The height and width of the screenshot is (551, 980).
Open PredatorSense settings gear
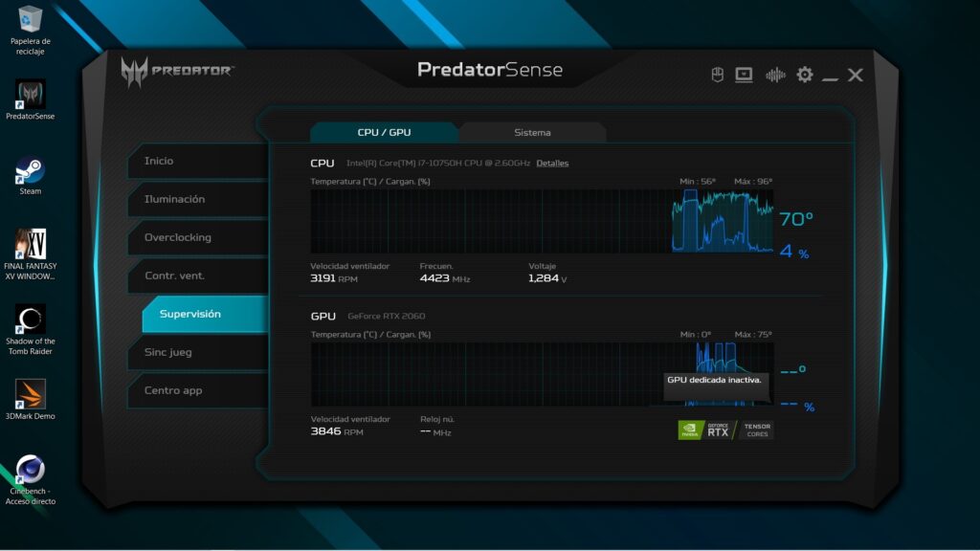[804, 75]
